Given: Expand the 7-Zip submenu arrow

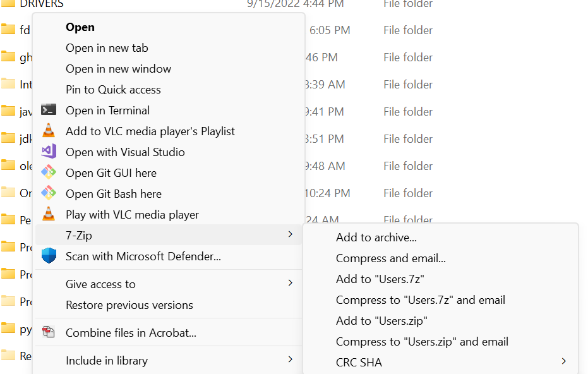Looking at the screenshot, I should [x=291, y=234].
